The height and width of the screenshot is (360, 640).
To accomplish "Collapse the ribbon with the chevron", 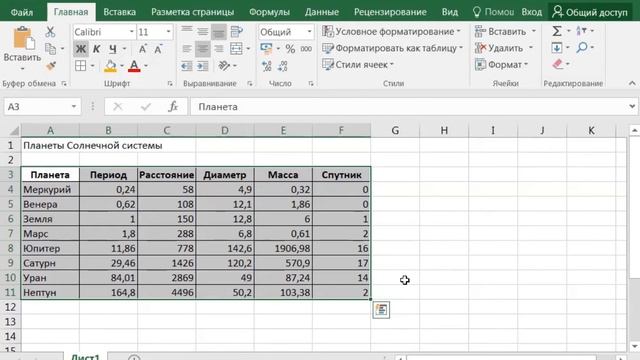I will coord(632,83).
